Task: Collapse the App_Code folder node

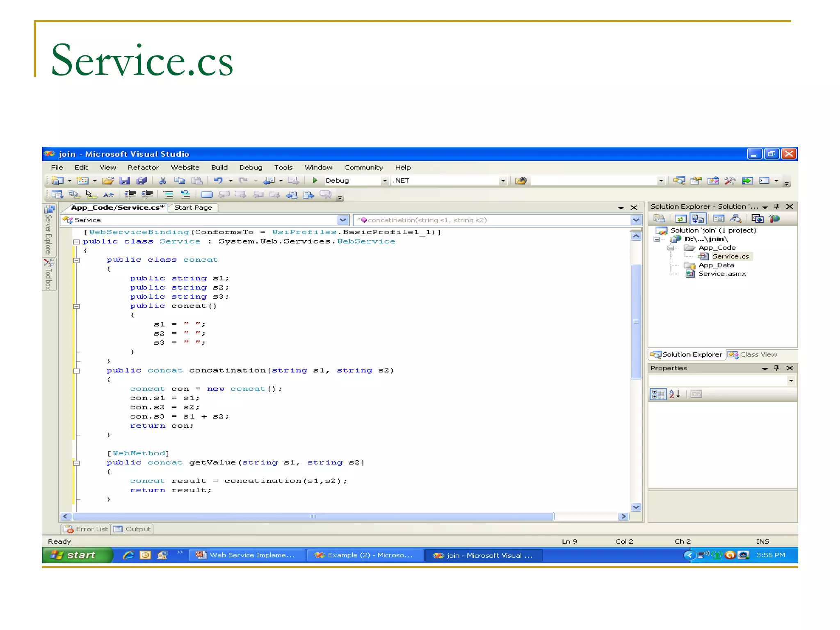Action: (671, 248)
